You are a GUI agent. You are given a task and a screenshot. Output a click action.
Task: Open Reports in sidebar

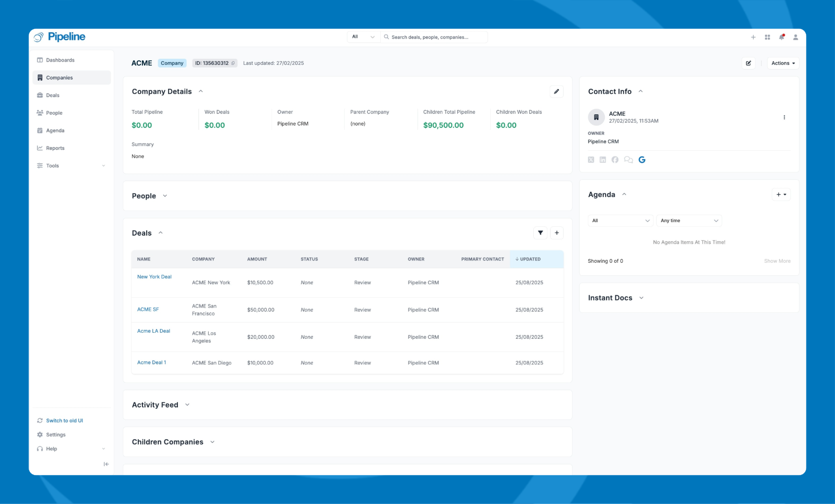tap(71, 148)
